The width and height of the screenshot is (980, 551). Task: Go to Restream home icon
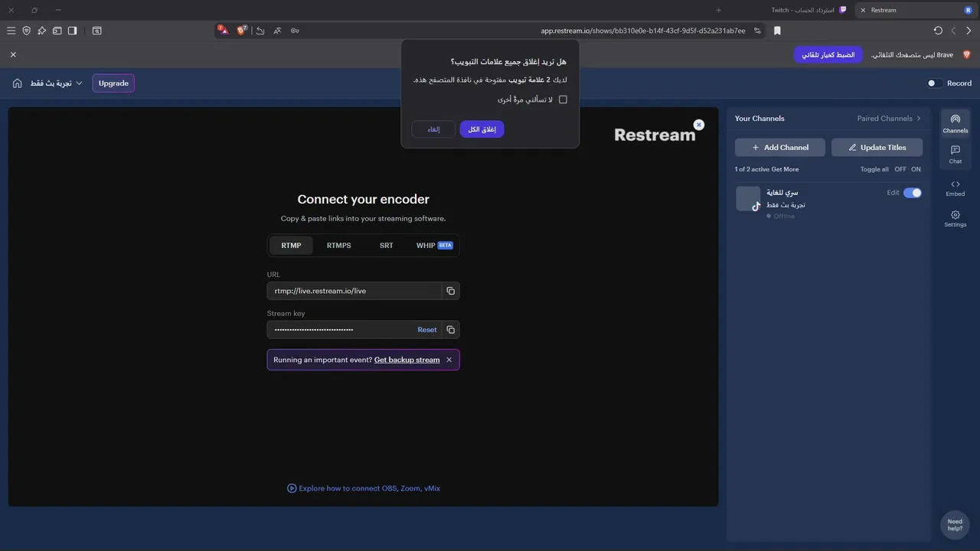click(17, 83)
